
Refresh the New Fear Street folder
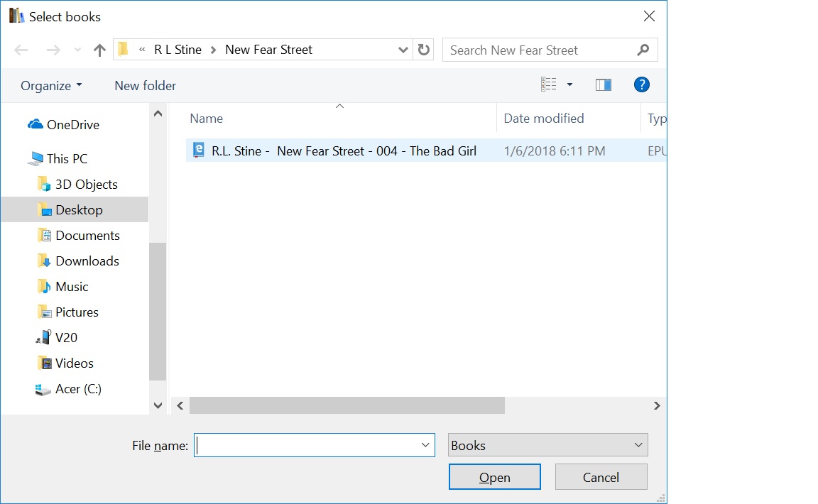(424, 50)
